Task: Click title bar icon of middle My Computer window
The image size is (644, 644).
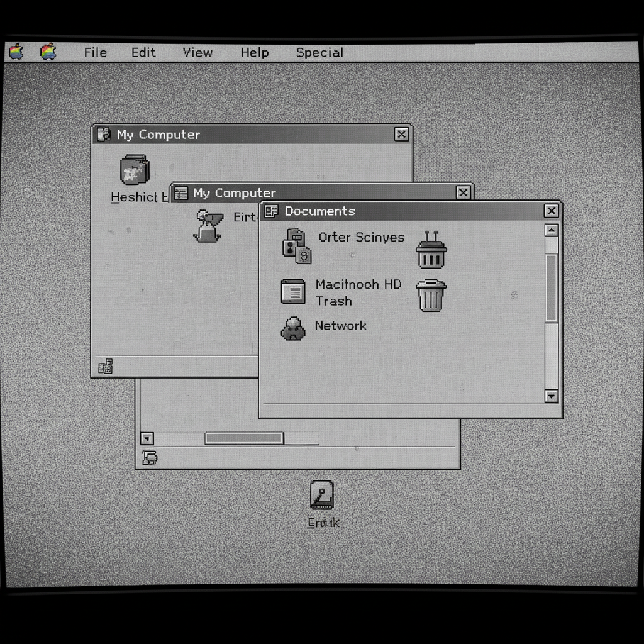Action: pyautogui.click(x=181, y=192)
